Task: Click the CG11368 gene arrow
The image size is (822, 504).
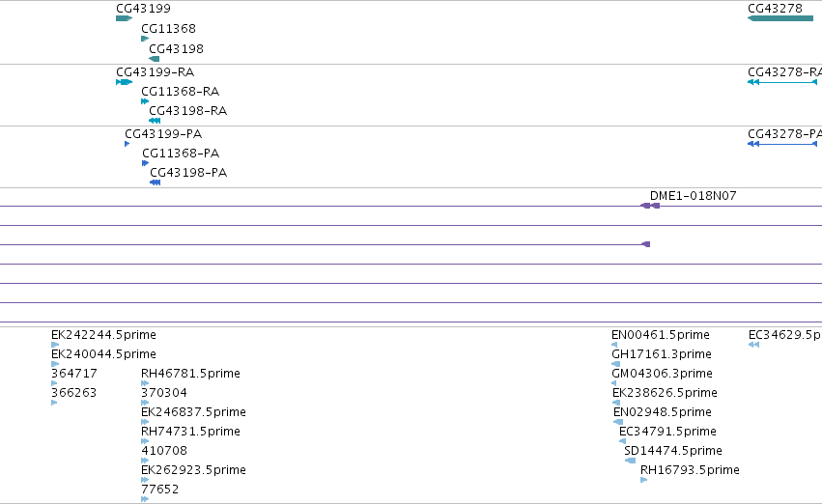Action: pos(145,39)
